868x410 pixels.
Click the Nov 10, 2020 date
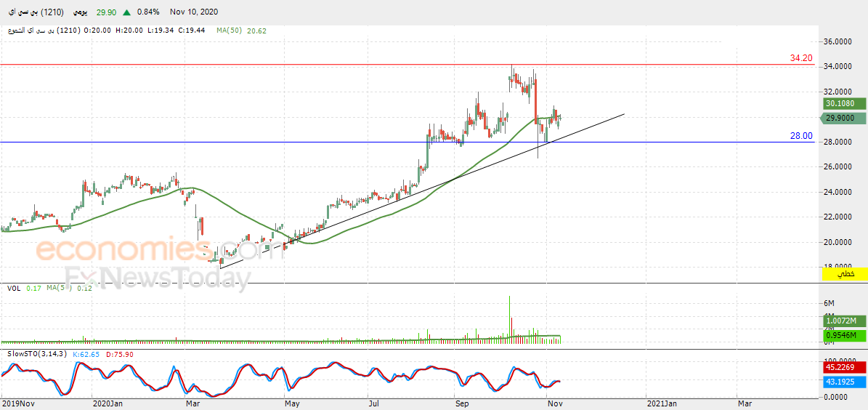[x=194, y=12]
